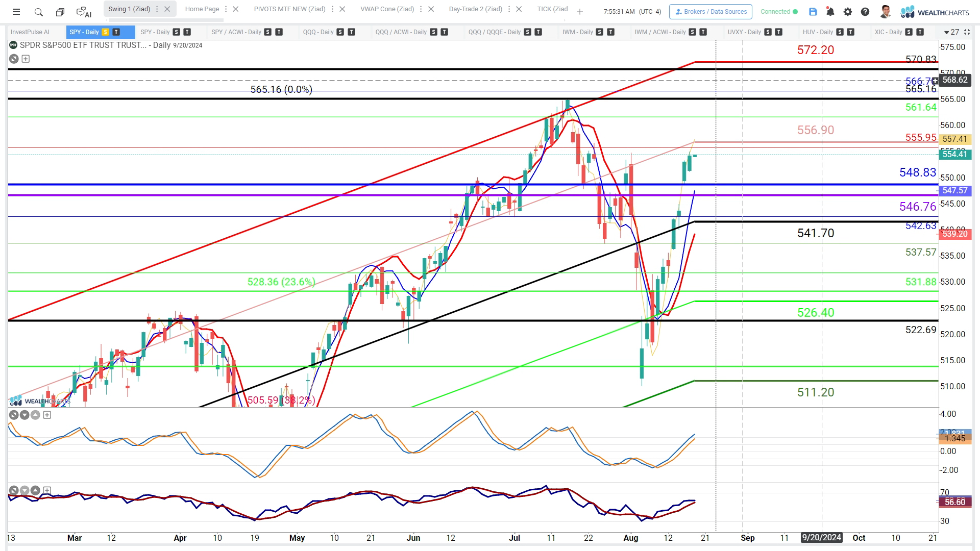Close the Day-Trade 2 tab
Image resolution: width=980 pixels, height=551 pixels.
[x=519, y=9]
